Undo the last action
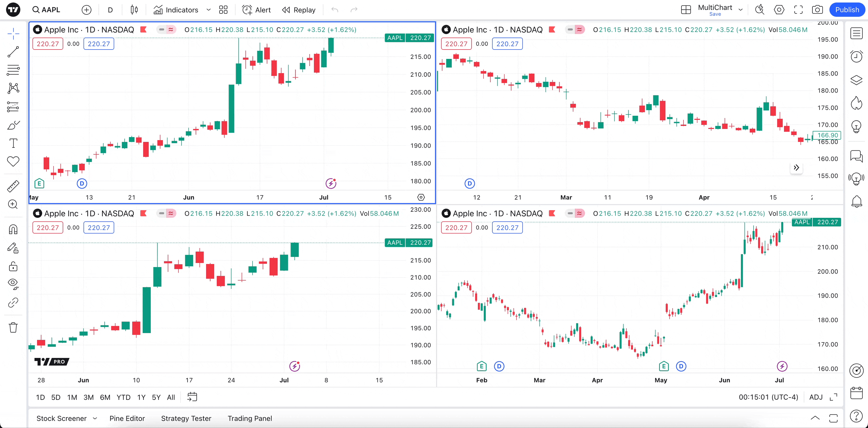Viewport: 868px width, 428px height. pos(335,10)
